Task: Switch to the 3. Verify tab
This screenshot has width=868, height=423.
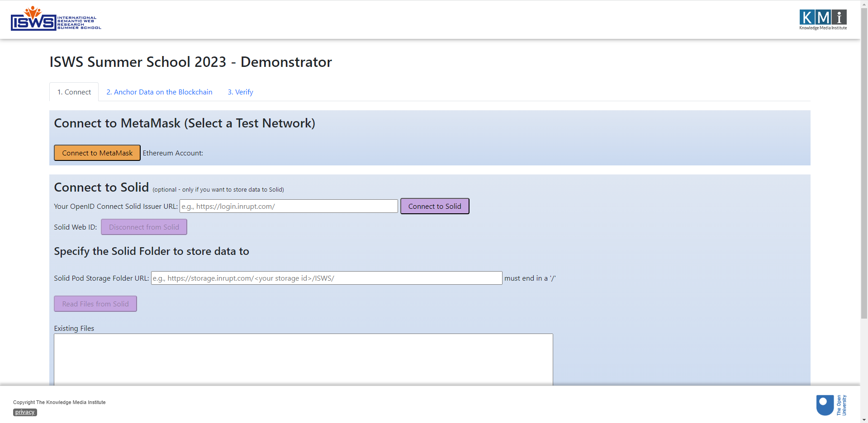Action: (240, 92)
